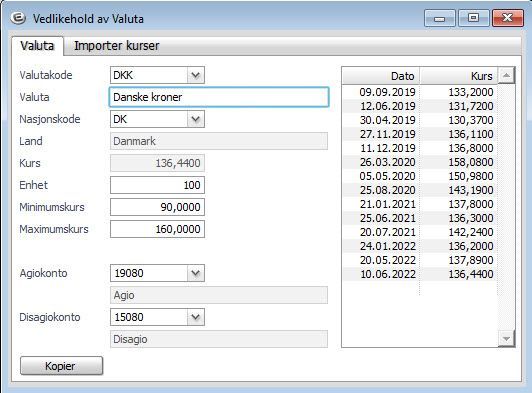Click the rate value 158,0800
The image size is (532, 393).
coord(471,162)
